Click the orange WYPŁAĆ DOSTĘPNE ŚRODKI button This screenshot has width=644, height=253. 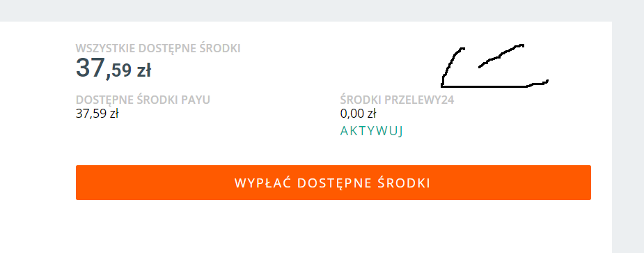click(x=333, y=183)
